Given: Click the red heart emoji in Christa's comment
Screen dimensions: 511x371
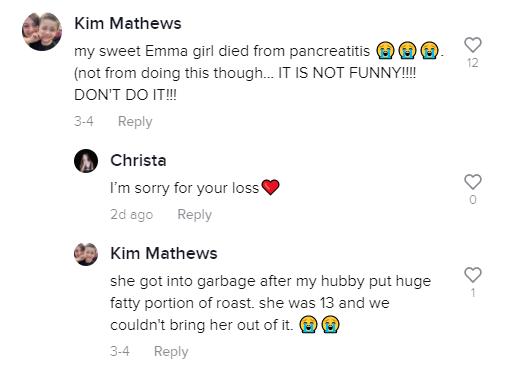Looking at the screenshot, I should pyautogui.click(x=270, y=187).
